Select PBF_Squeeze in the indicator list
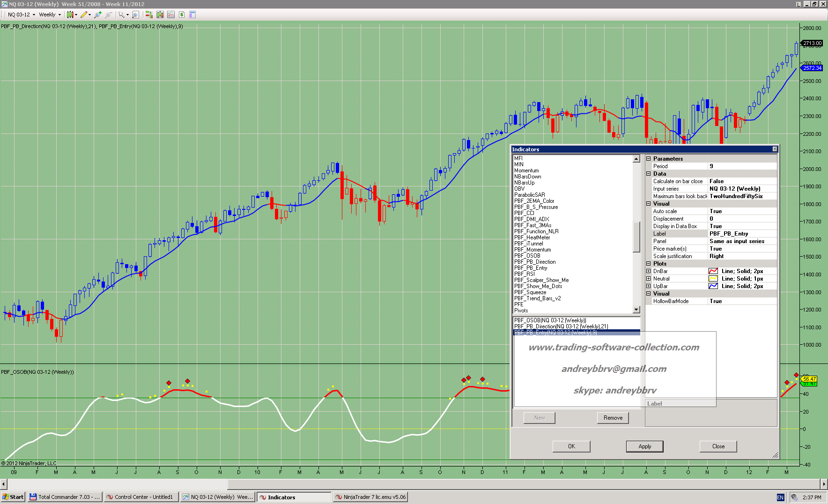This screenshot has width=828, height=504. click(530, 292)
